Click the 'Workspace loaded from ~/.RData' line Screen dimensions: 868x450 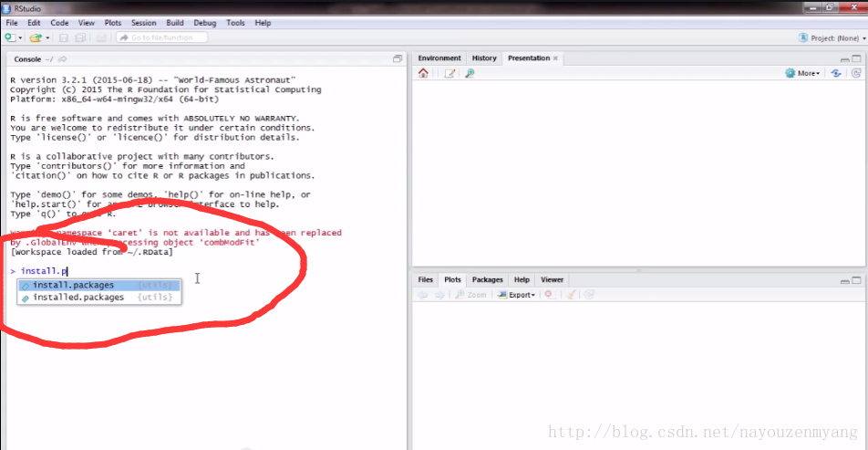tap(91, 252)
